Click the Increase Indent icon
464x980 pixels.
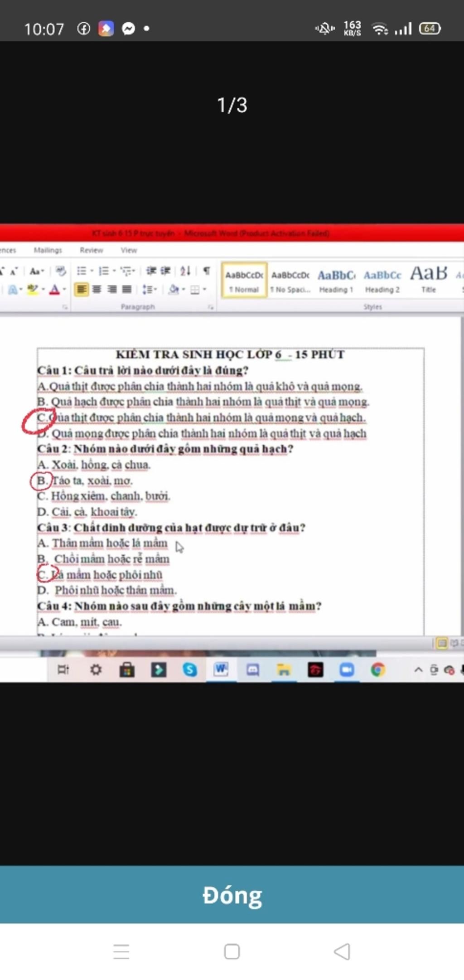165,271
